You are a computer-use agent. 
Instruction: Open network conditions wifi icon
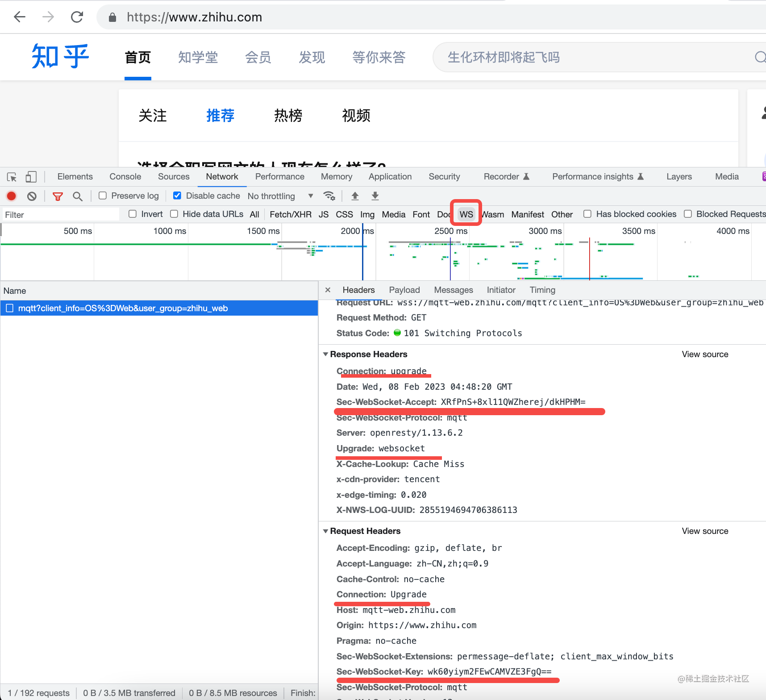click(x=329, y=196)
